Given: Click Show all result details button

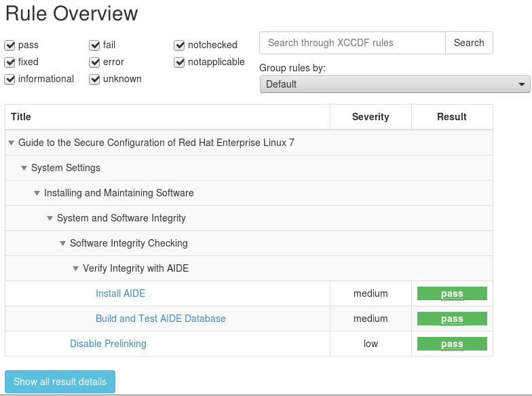Looking at the screenshot, I should click(x=60, y=382).
